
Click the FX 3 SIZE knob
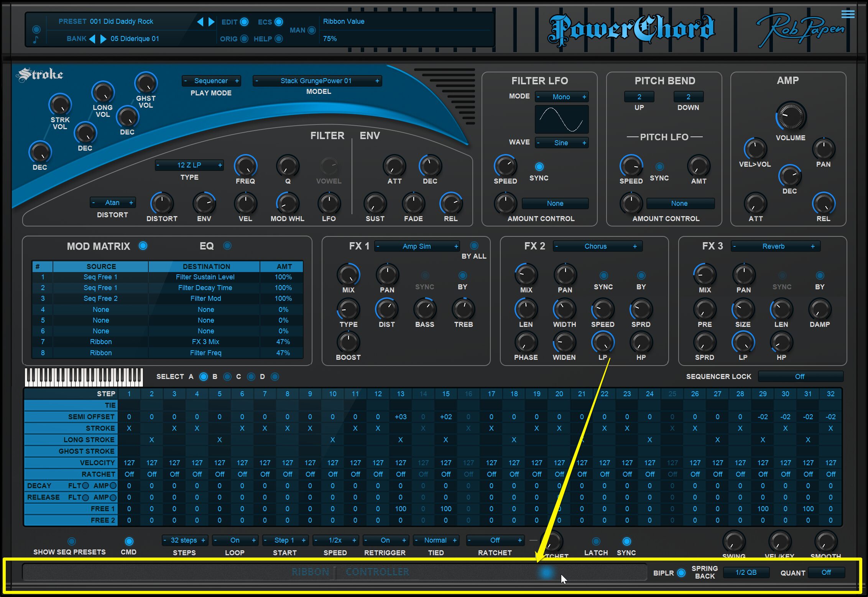[x=743, y=309]
